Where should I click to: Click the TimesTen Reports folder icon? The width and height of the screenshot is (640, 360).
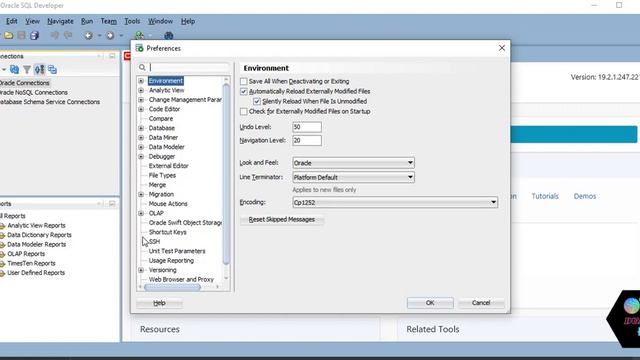point(2,264)
